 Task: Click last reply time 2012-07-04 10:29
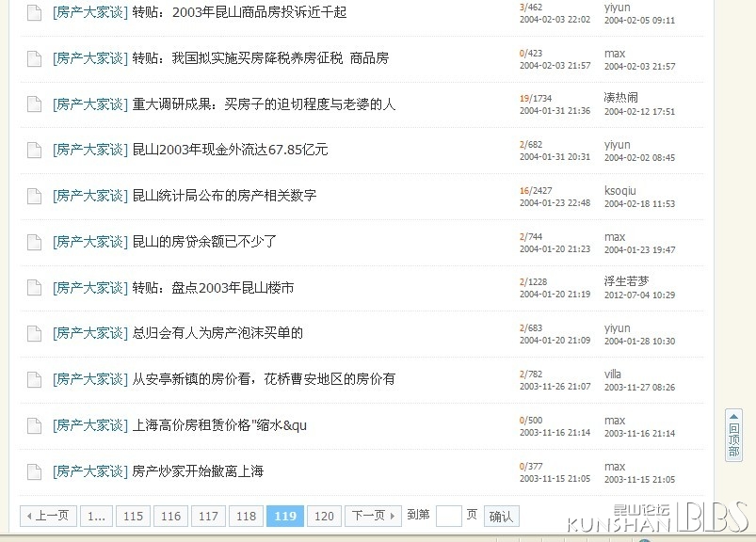(x=640, y=295)
